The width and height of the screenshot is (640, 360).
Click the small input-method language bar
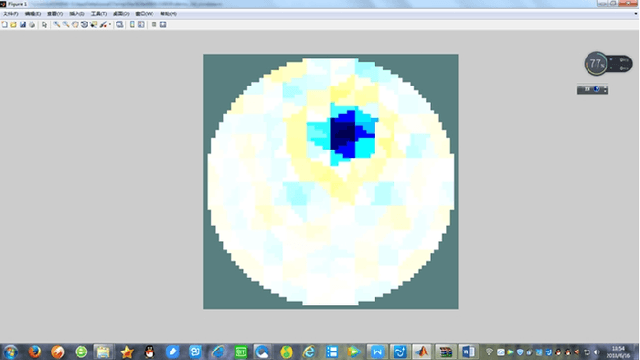[x=592, y=90]
